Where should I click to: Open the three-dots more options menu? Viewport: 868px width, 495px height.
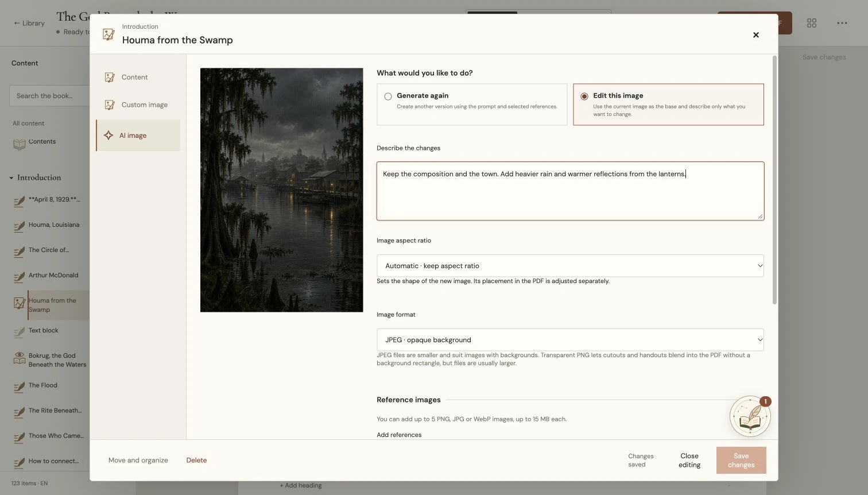(842, 23)
